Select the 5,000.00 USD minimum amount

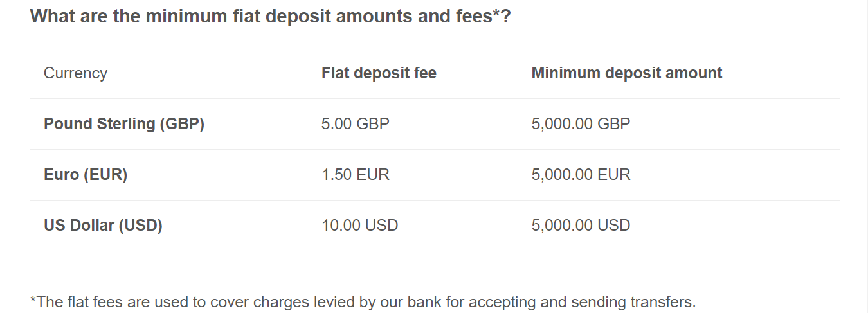[581, 226]
